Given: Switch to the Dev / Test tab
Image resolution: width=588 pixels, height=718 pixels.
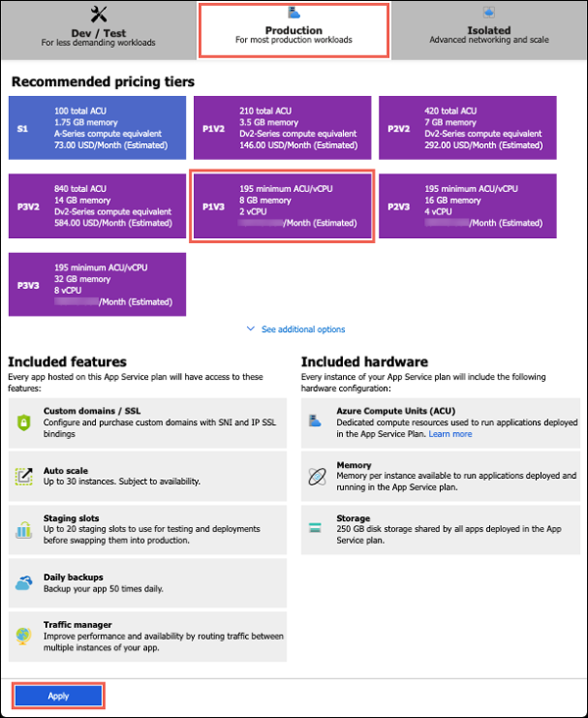Looking at the screenshot, I should (98, 30).
